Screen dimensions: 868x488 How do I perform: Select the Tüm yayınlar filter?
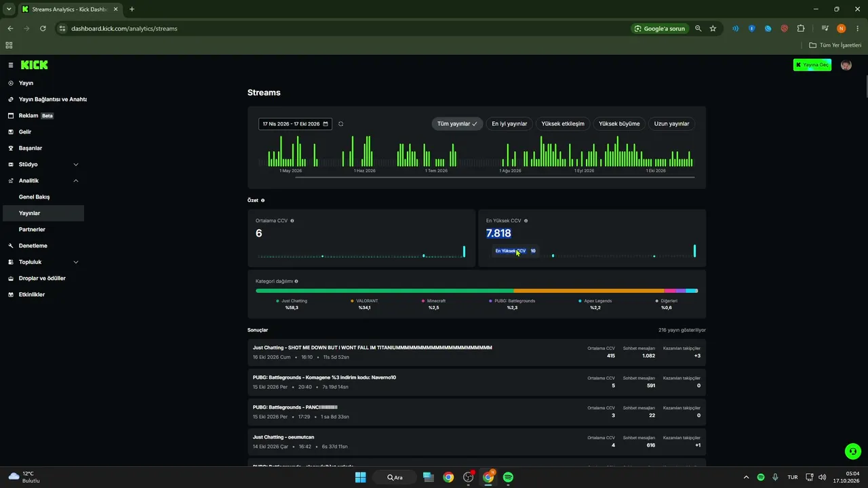(457, 124)
